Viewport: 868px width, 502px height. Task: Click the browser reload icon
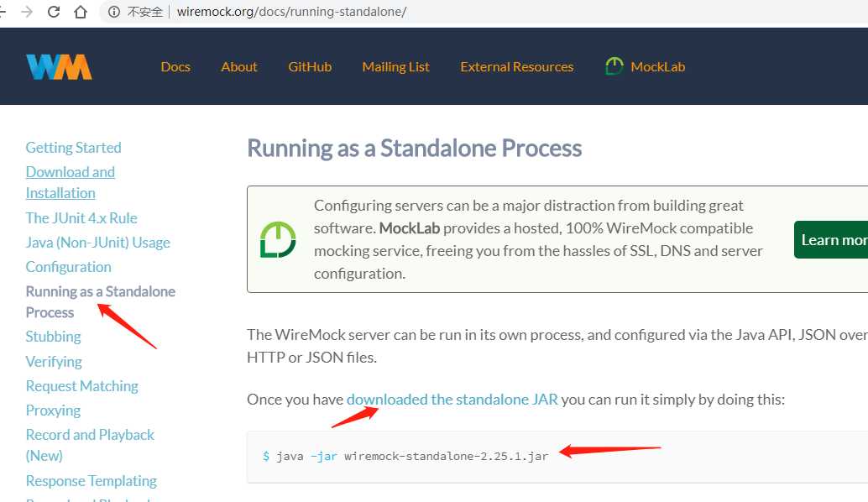click(x=54, y=12)
